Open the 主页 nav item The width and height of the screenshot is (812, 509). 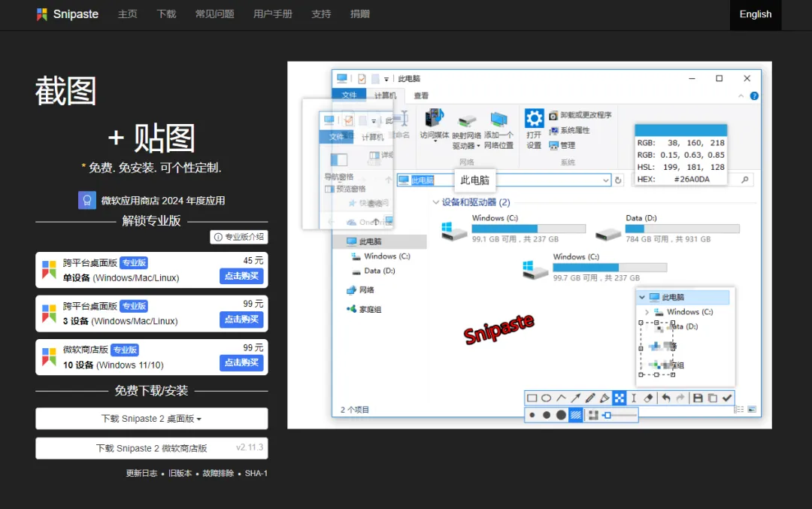[127, 14]
